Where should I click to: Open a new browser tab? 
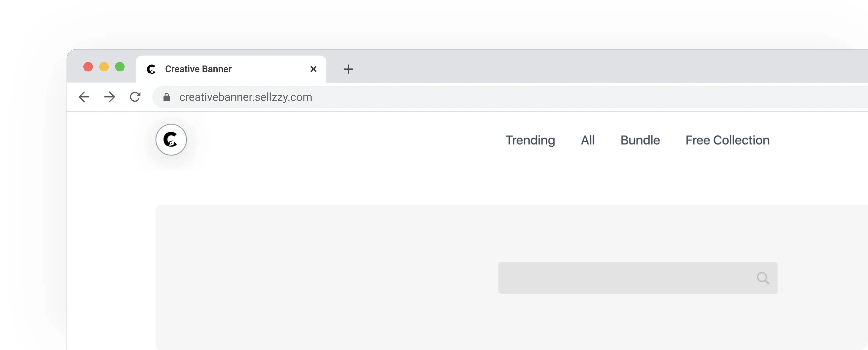click(x=348, y=69)
